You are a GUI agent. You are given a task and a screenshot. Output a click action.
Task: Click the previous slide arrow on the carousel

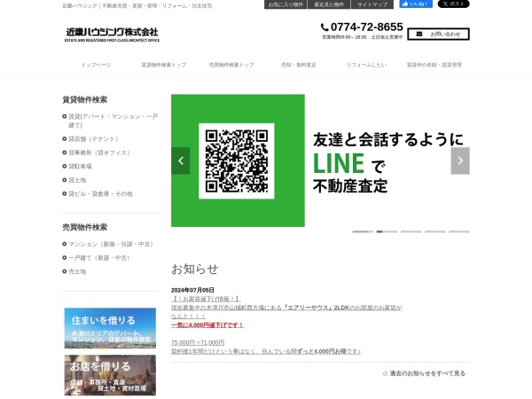181,160
